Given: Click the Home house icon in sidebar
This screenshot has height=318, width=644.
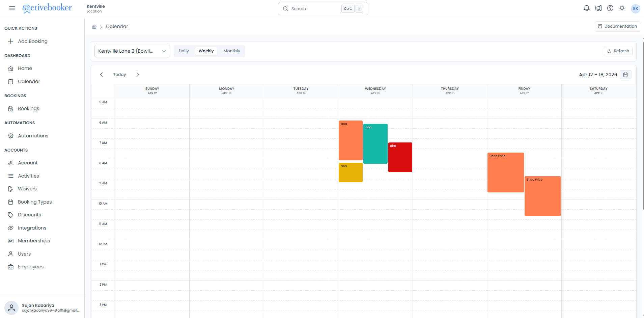Looking at the screenshot, I should coord(11,68).
